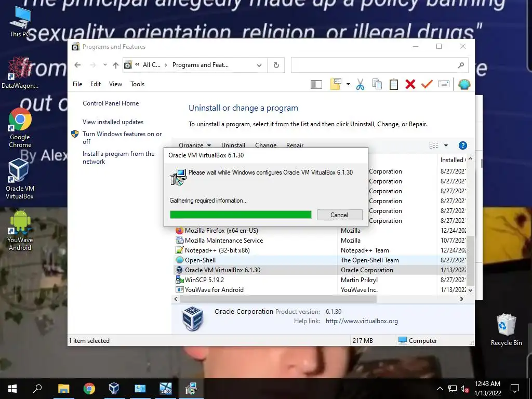This screenshot has height=399, width=532.
Task: Go back with the back arrow
Action: coord(77,65)
